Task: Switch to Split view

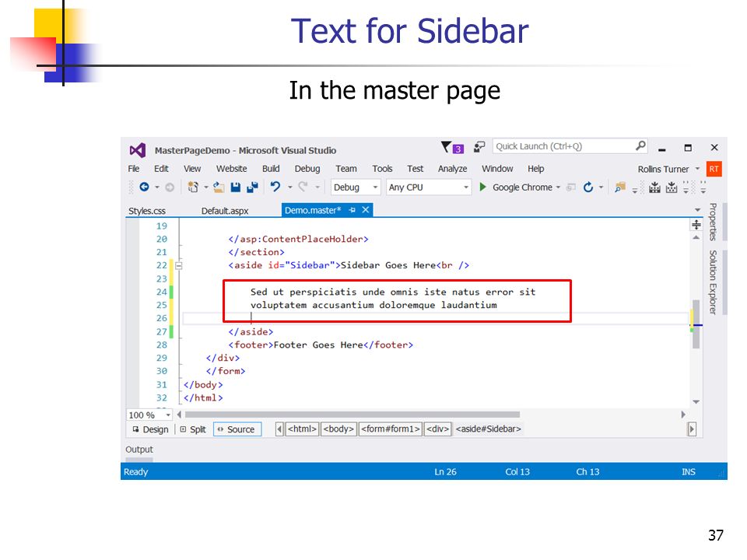Action: tap(193, 429)
